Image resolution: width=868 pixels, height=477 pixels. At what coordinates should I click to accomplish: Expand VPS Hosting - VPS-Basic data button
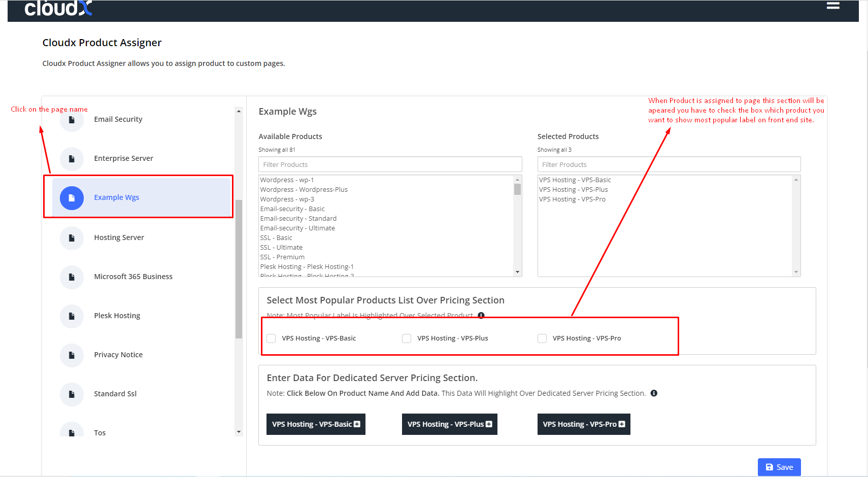click(x=316, y=424)
